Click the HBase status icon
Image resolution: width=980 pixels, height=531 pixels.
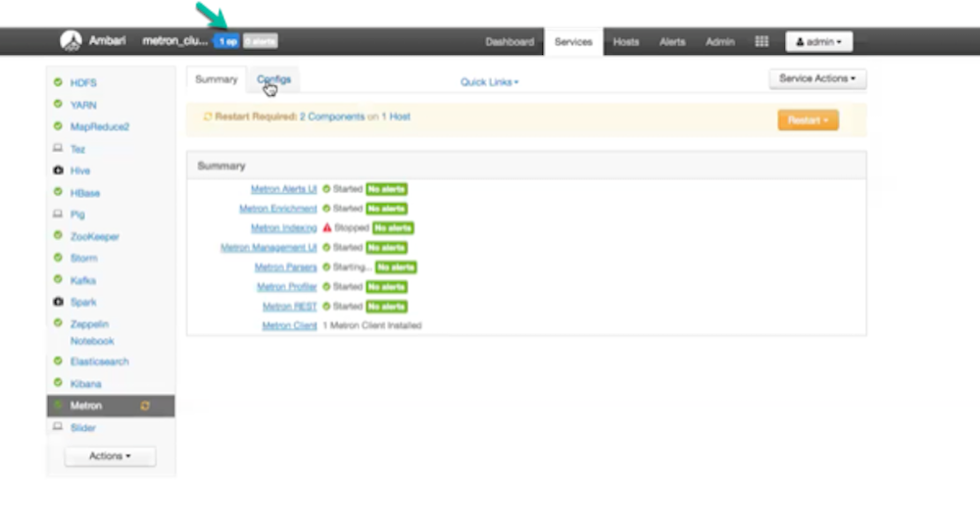(x=58, y=192)
